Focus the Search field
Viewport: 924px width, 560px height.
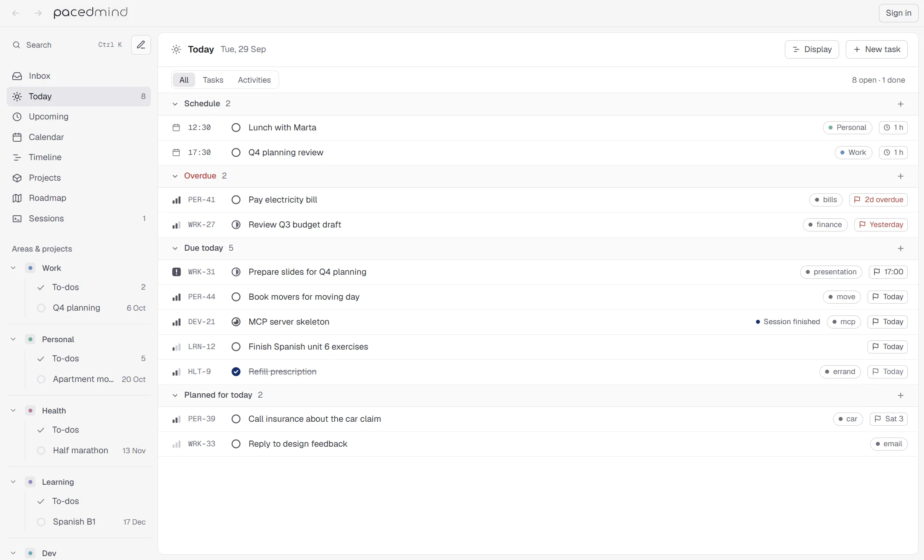click(68, 45)
